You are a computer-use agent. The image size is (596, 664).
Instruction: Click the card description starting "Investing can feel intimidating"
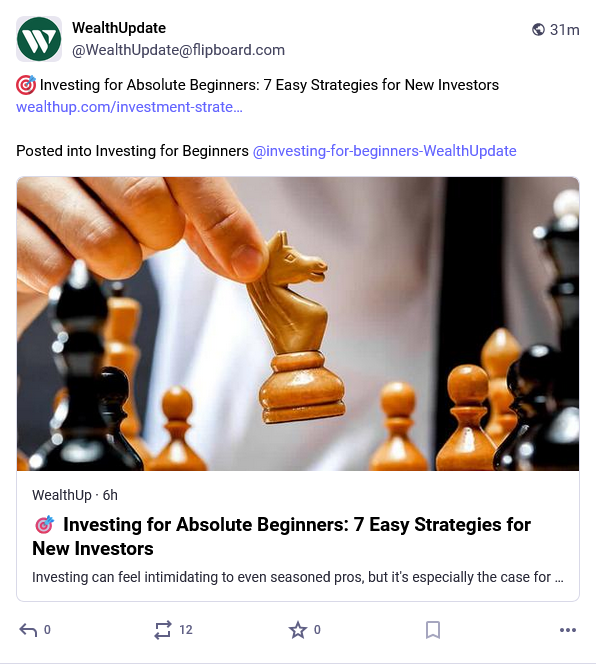pyautogui.click(x=298, y=577)
